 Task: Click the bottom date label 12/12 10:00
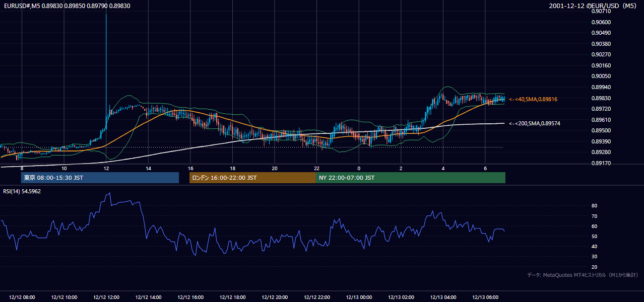[64, 297]
